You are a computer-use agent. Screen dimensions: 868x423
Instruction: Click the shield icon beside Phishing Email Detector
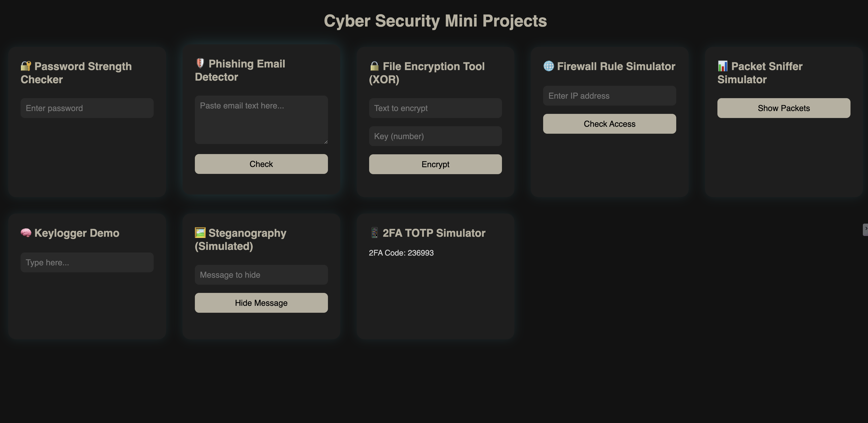coord(200,63)
